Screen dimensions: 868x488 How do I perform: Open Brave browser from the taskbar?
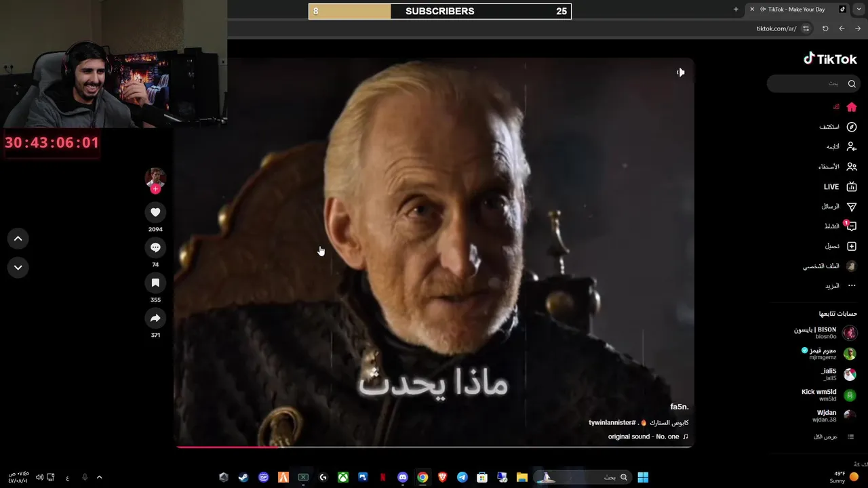(443, 477)
